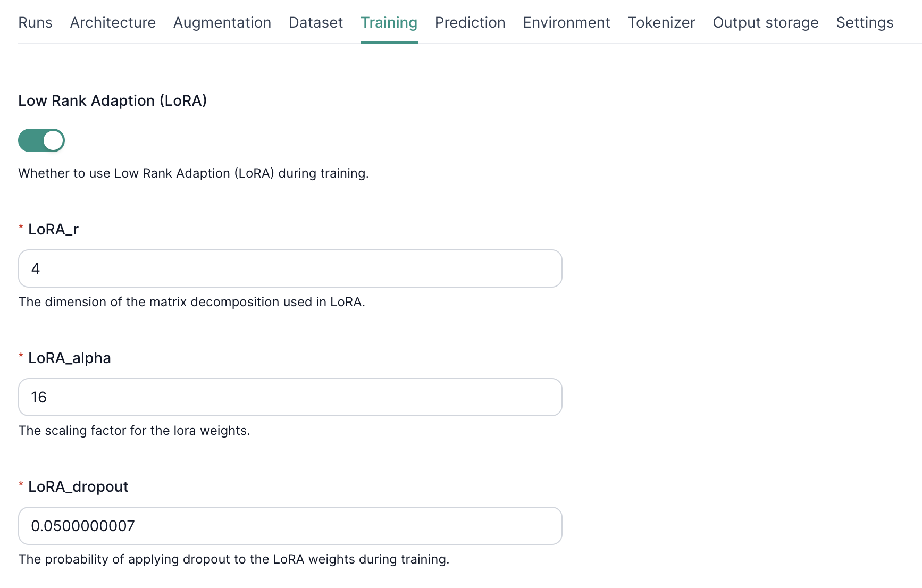Disable the Low Rank Adaption toggle

[41, 140]
